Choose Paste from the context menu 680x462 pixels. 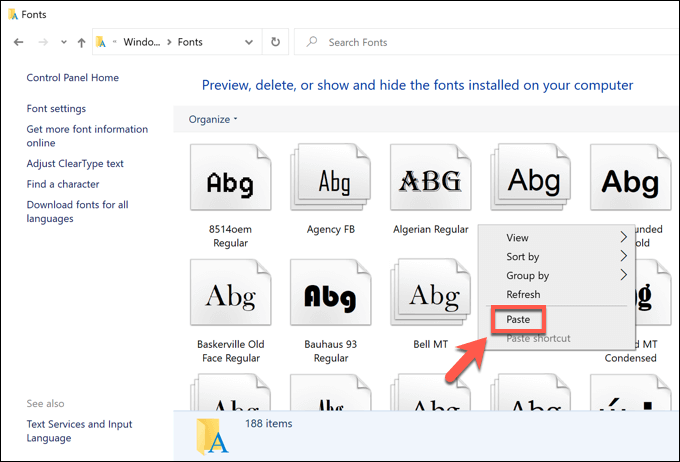[518, 320]
